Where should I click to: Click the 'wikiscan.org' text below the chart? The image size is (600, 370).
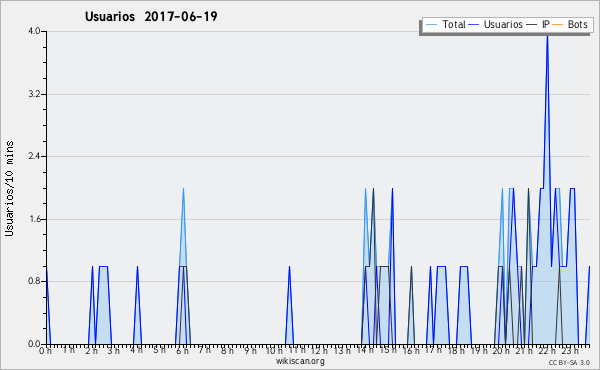(300, 361)
